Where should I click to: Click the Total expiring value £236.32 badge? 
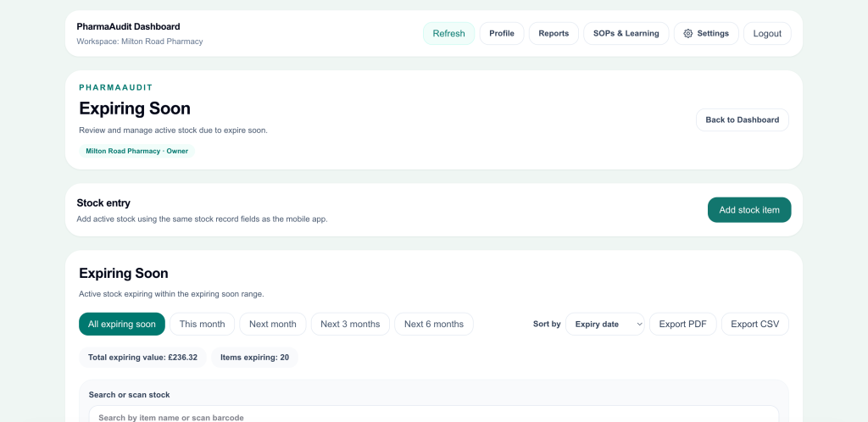point(142,358)
